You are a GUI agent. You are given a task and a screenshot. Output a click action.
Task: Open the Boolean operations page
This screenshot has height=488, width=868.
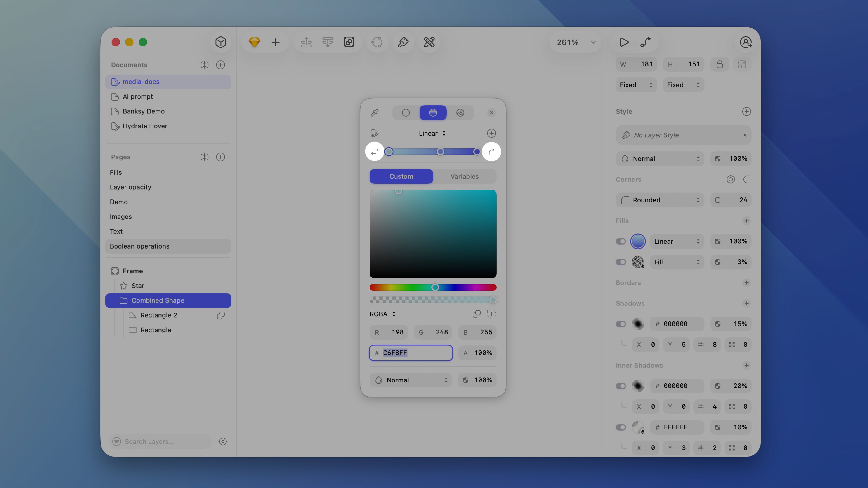pyautogui.click(x=139, y=246)
